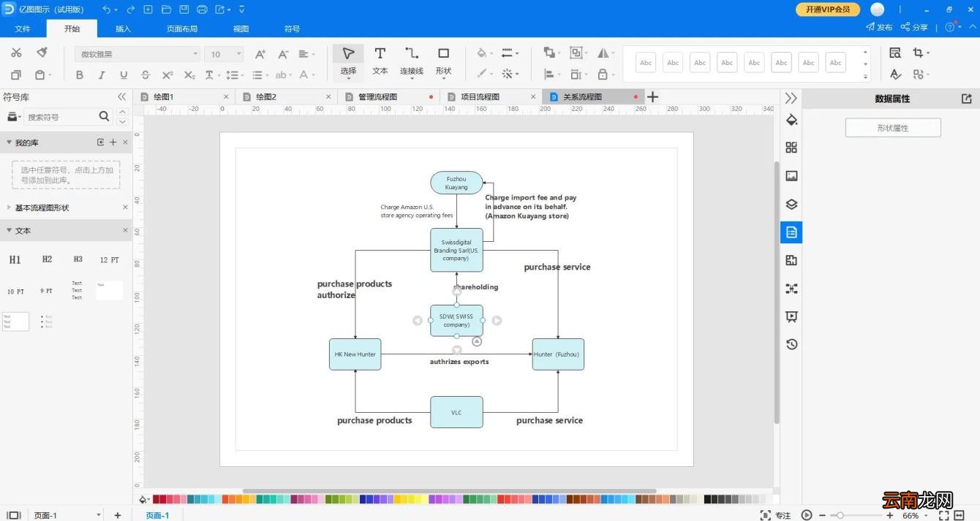Select the VLC shape on canvas
Viewport: 980px width, 521px height.
pyautogui.click(x=456, y=412)
